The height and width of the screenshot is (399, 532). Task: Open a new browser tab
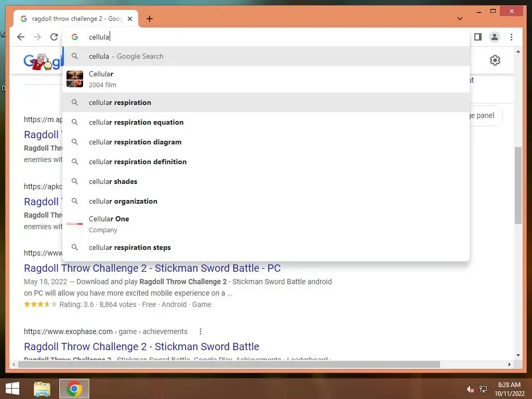click(x=150, y=19)
